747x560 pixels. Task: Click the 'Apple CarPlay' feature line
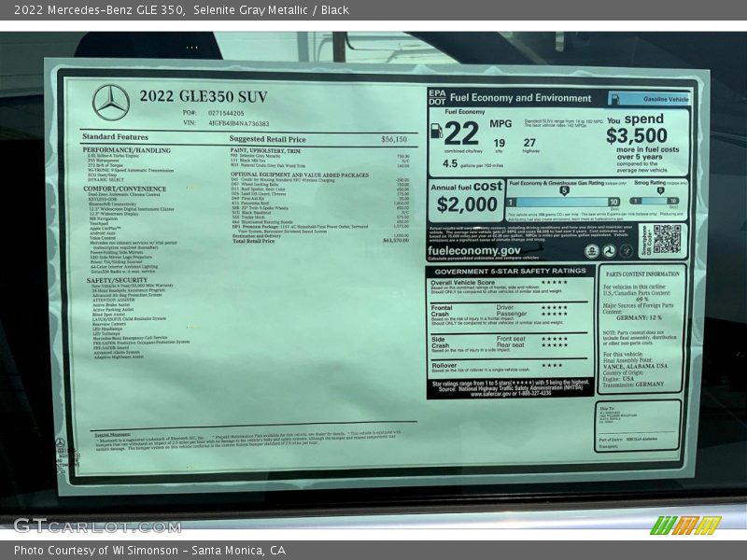(105, 229)
